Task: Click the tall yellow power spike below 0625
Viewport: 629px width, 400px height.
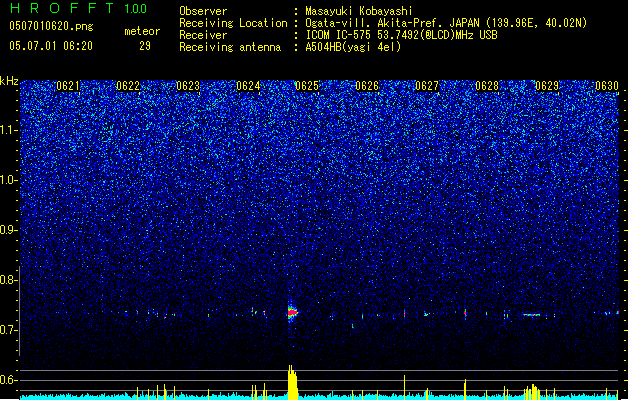Action: coord(293,382)
